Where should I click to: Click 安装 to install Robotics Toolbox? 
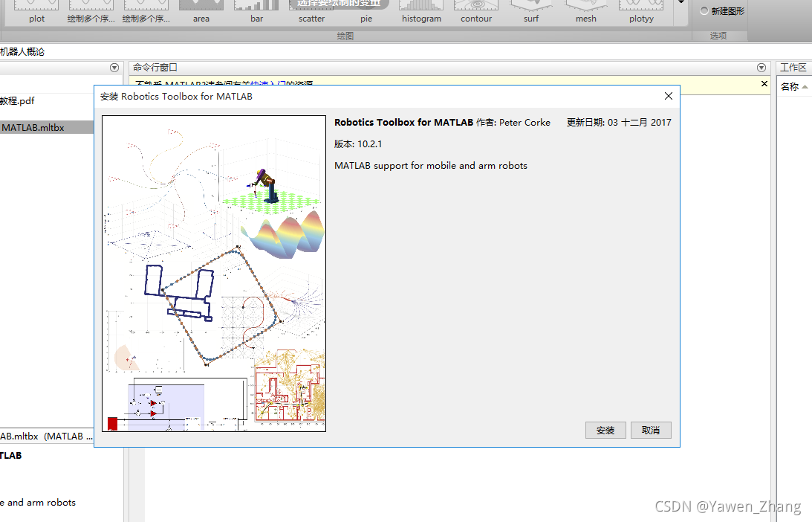click(x=605, y=431)
